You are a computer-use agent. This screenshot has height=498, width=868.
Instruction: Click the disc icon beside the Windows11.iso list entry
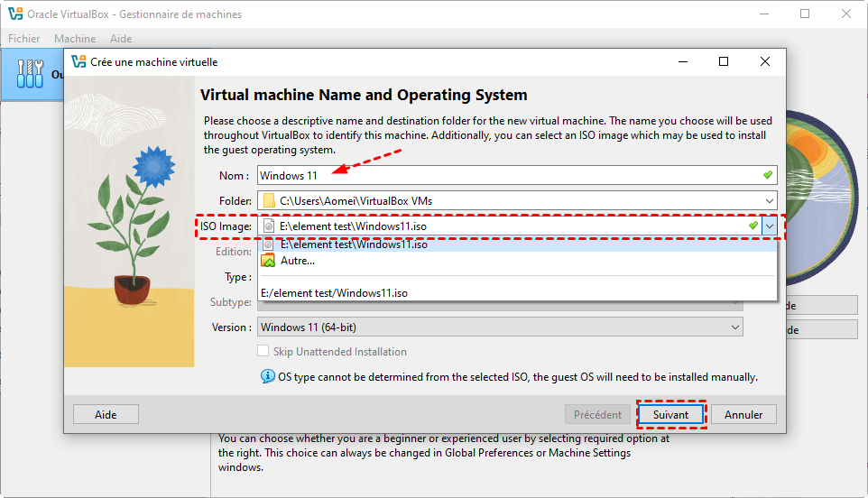(268, 244)
